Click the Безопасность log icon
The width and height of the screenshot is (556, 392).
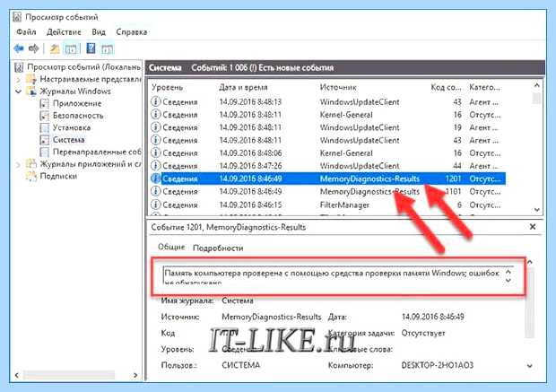coord(44,116)
